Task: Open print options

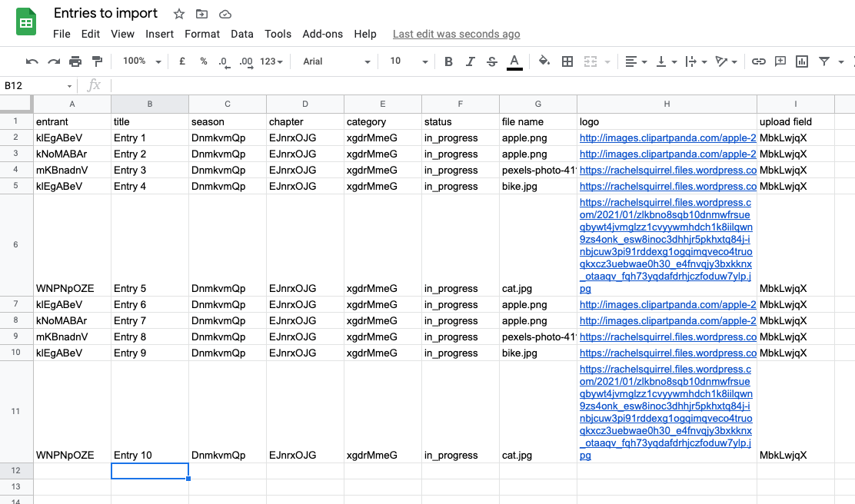Action: pyautogui.click(x=75, y=61)
